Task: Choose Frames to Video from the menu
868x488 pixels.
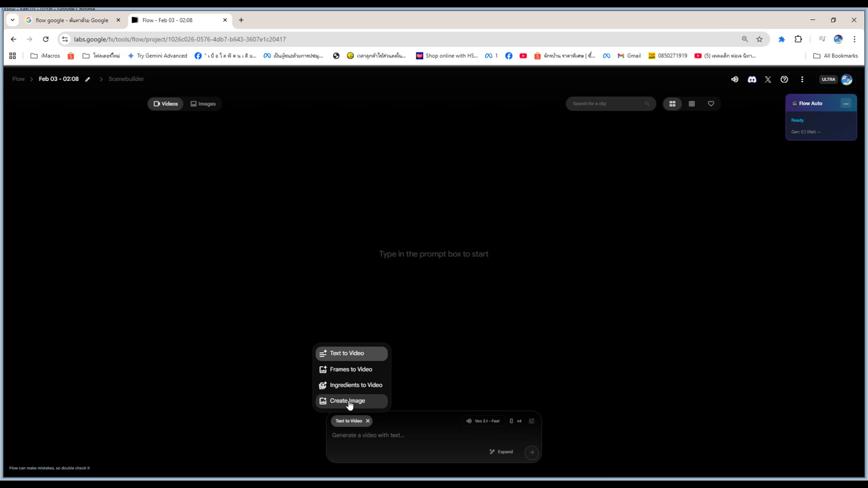Action: (x=351, y=369)
